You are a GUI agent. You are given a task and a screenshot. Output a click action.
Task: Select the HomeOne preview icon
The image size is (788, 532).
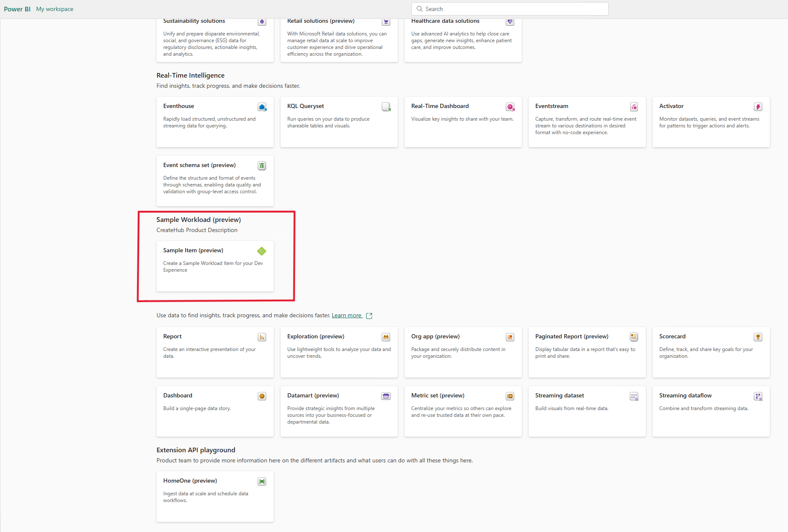tap(262, 481)
